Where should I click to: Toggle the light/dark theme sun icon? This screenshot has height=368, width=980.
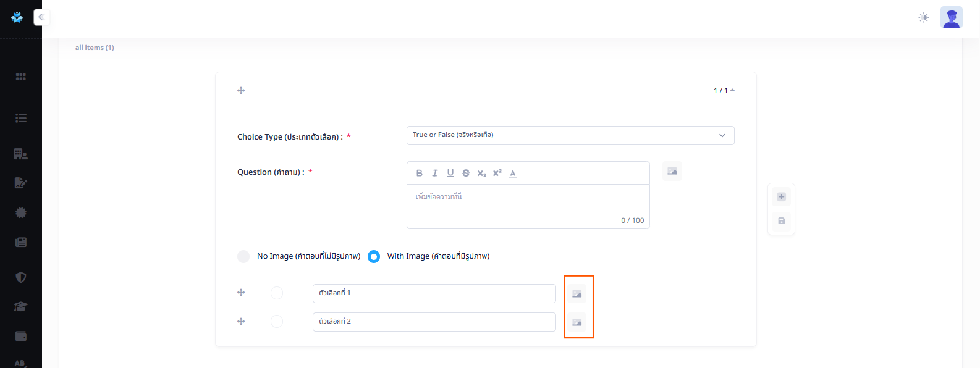click(x=923, y=17)
